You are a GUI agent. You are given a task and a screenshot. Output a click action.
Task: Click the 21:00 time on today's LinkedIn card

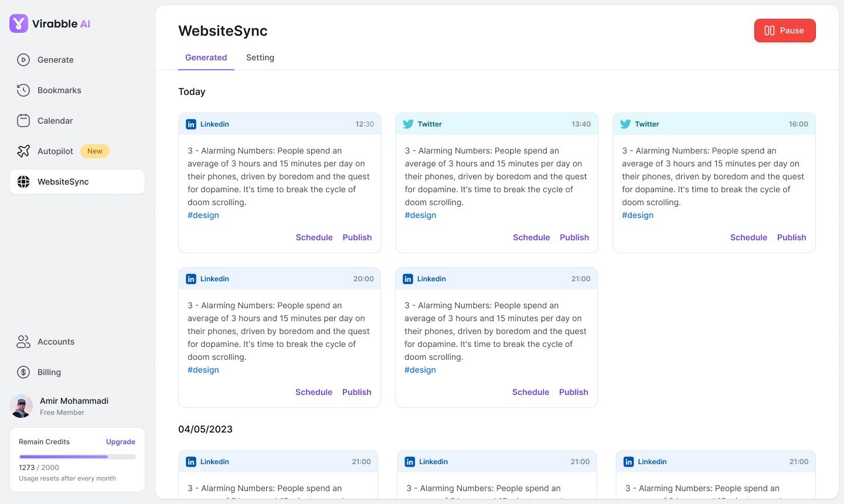tap(581, 279)
